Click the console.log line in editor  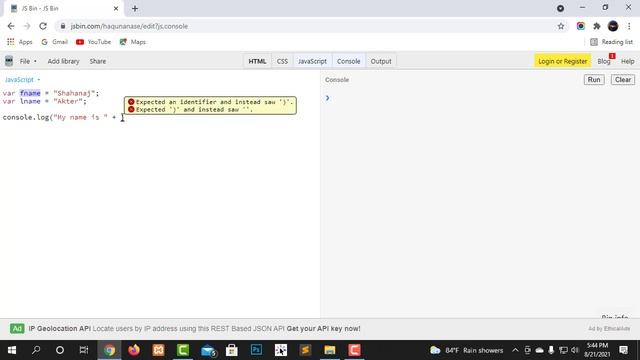61,118
